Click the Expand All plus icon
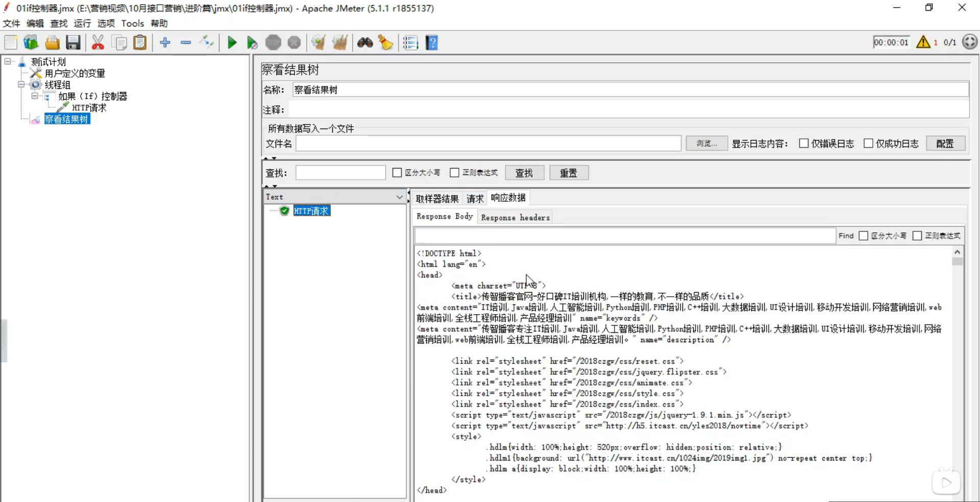Viewport: 980px width, 502px height. [x=165, y=43]
